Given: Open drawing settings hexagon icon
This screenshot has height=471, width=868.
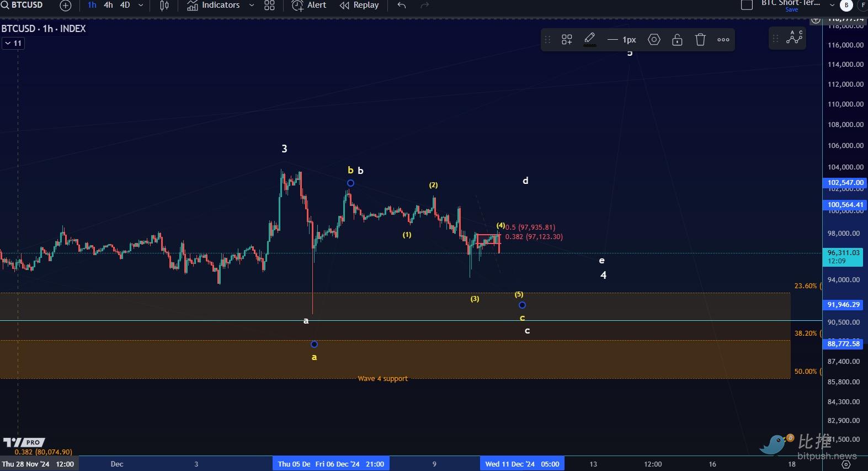Looking at the screenshot, I should (654, 40).
